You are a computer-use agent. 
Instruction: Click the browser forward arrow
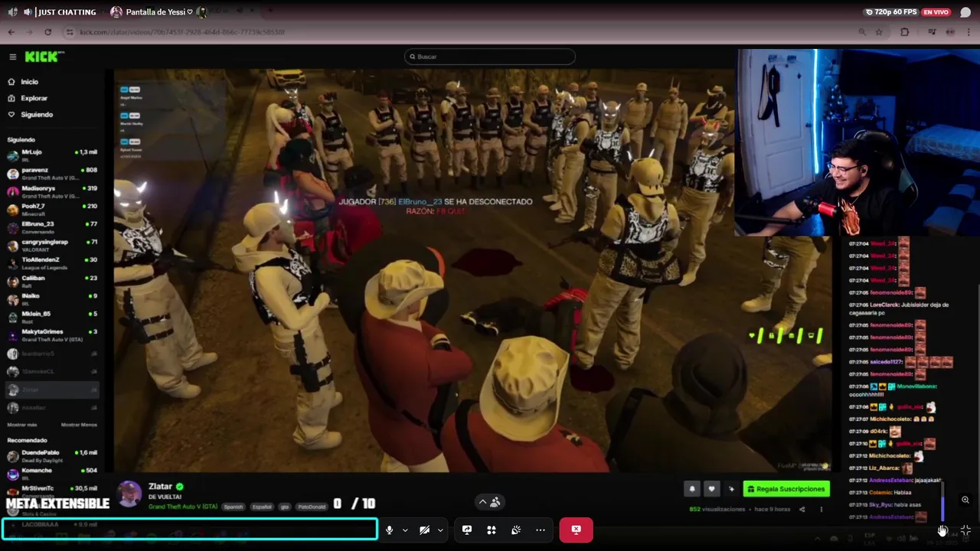[x=29, y=32]
